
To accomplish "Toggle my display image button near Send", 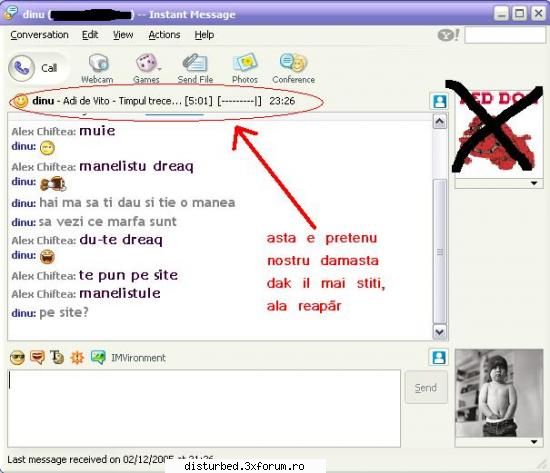I will coord(438,358).
